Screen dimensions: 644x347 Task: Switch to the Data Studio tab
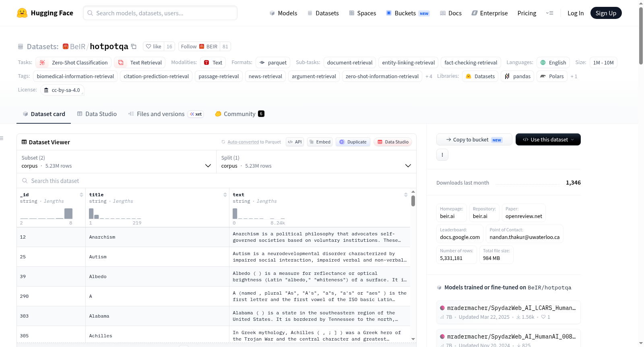point(97,114)
